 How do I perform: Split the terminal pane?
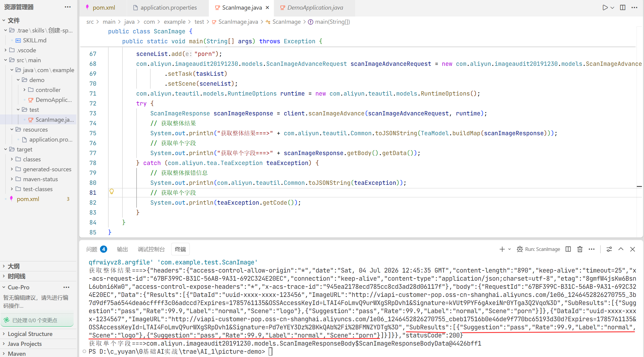pyautogui.click(x=568, y=249)
